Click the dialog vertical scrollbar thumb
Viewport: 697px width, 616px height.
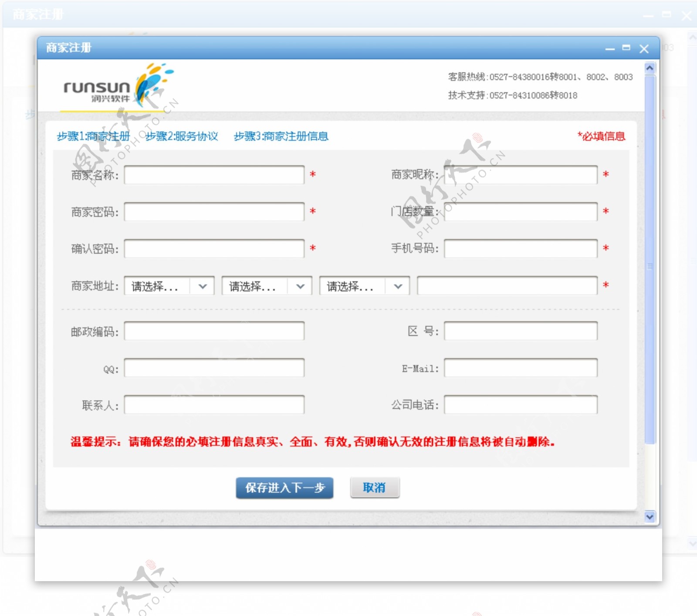coord(650,260)
